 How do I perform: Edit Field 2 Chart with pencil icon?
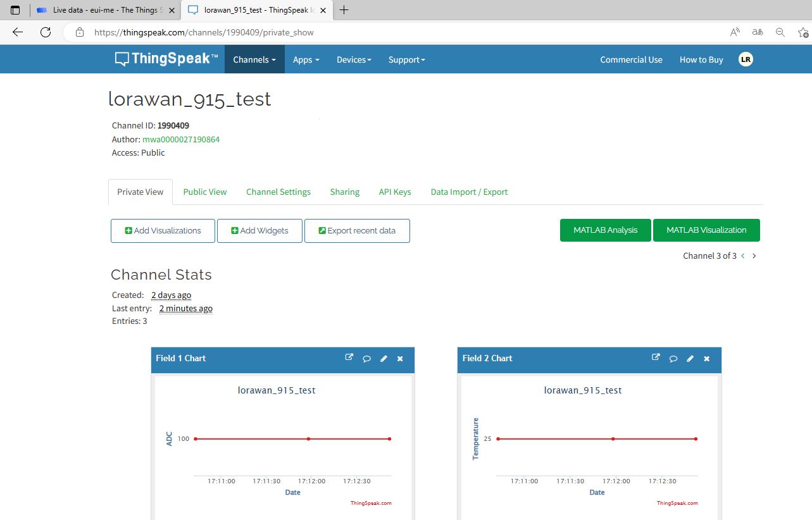(x=690, y=359)
